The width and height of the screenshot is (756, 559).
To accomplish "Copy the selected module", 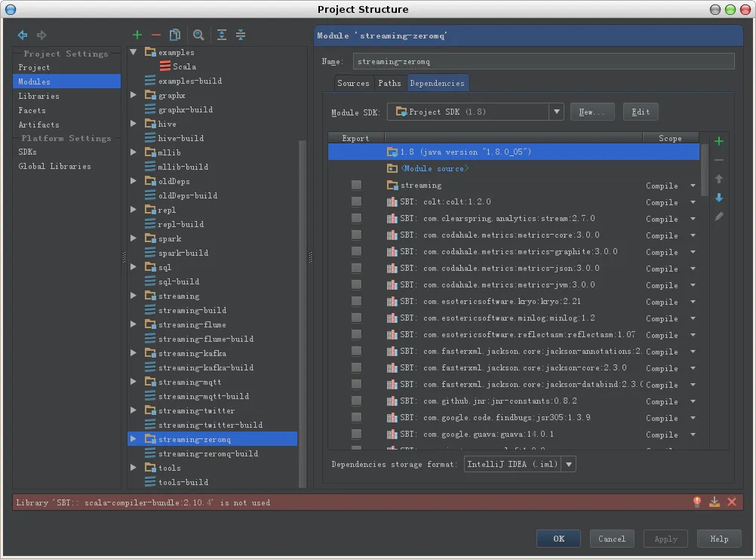I will click(175, 35).
